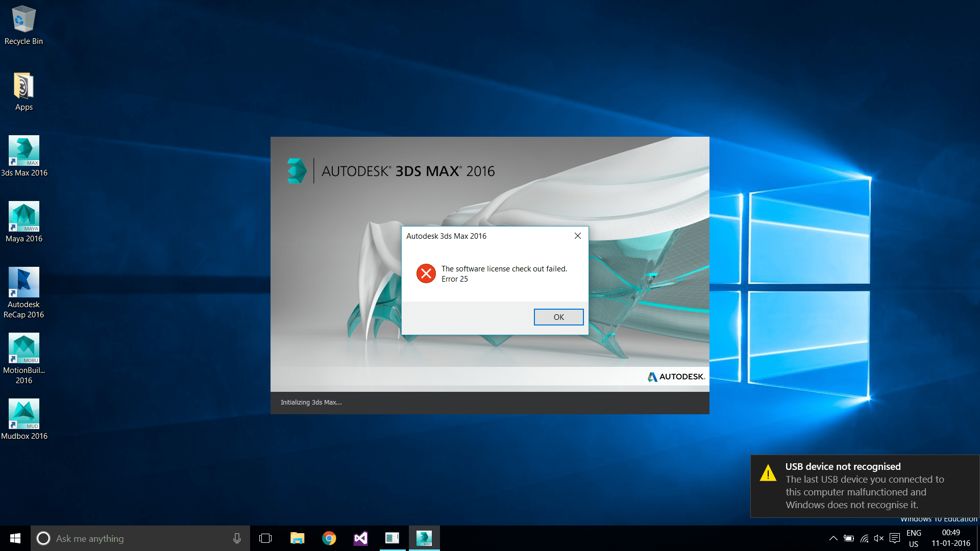Toggle the muted volume icon in tray
The width and height of the screenshot is (980, 551).
click(x=879, y=538)
